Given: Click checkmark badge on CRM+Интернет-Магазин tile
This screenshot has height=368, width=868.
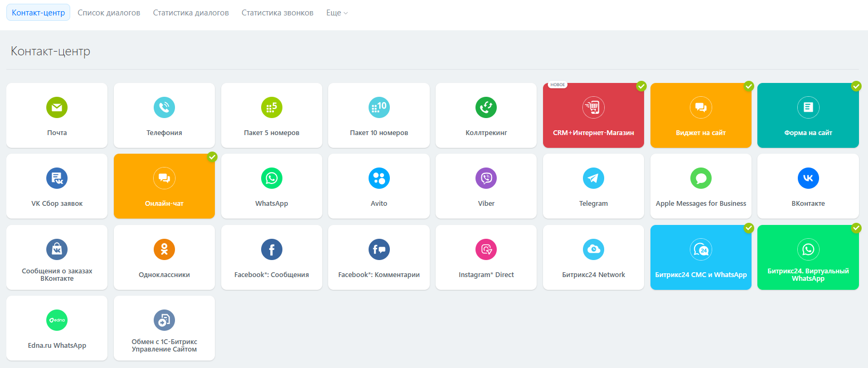Looking at the screenshot, I should (x=641, y=86).
